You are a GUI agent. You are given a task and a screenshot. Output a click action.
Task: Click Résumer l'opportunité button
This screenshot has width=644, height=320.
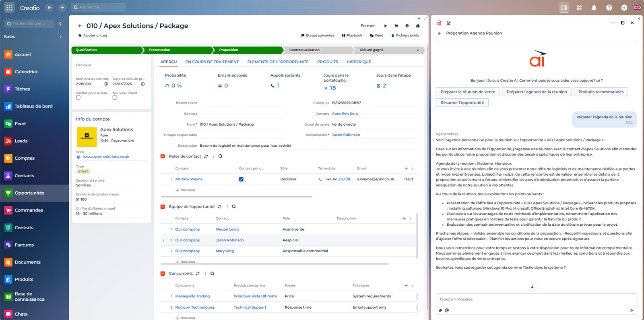tap(462, 103)
